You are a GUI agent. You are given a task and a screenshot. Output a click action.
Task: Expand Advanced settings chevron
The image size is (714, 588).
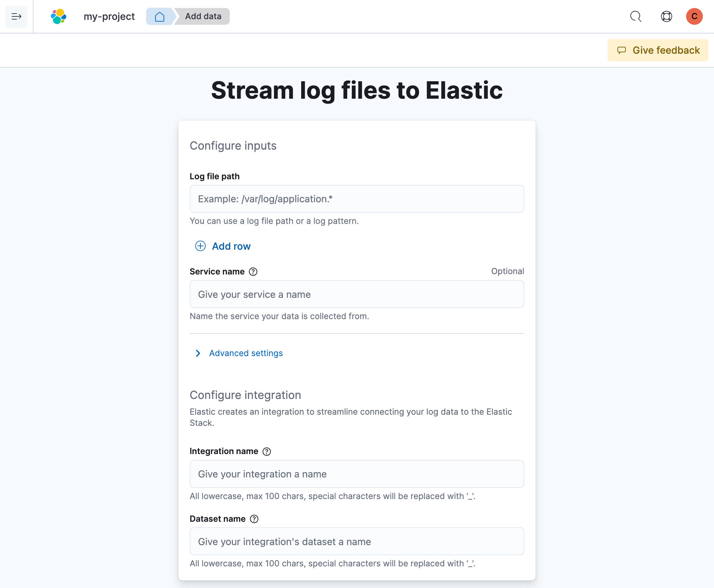coord(198,353)
